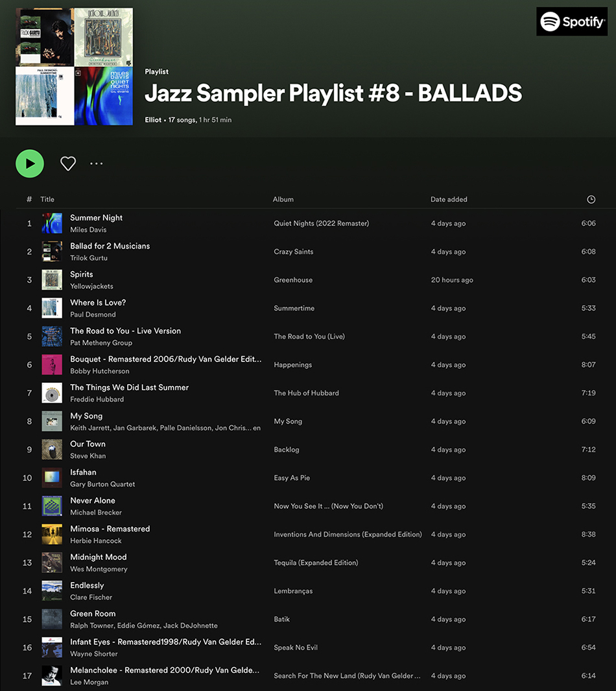
Task: Open the Steve Khan artist link
Action: pyautogui.click(x=88, y=455)
